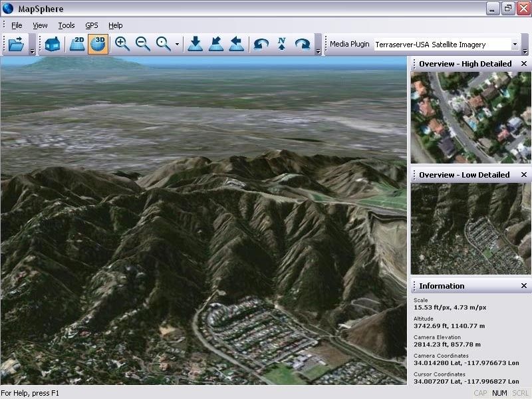Switch to 2D view mode
532x399 pixels.
click(x=78, y=44)
